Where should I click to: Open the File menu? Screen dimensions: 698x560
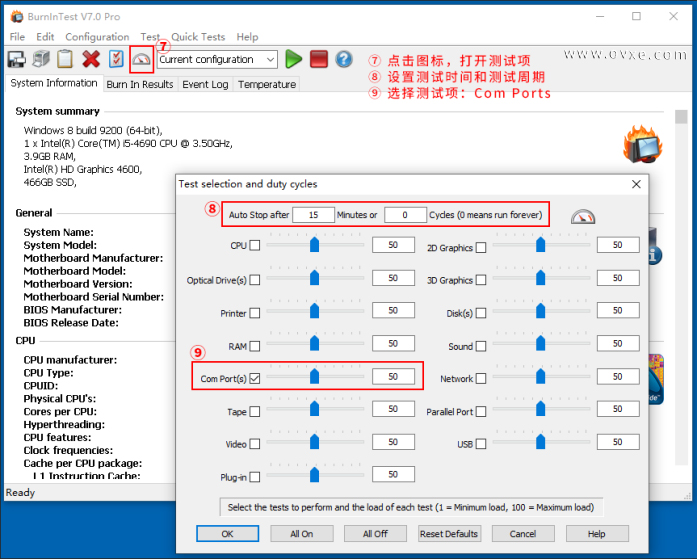(17, 37)
